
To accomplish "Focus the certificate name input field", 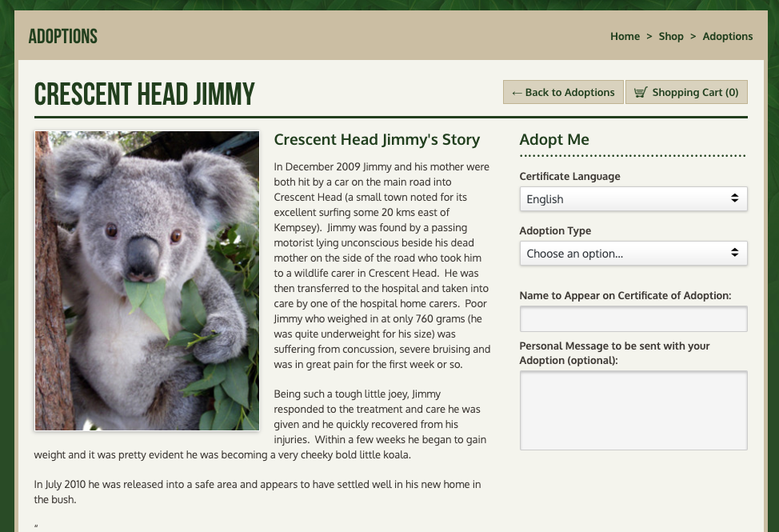I will 633,318.
